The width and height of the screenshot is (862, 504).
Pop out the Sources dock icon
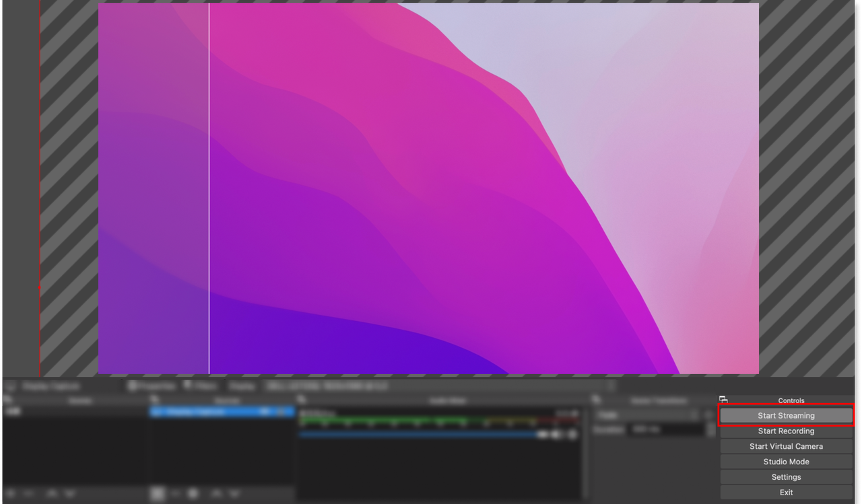click(154, 400)
